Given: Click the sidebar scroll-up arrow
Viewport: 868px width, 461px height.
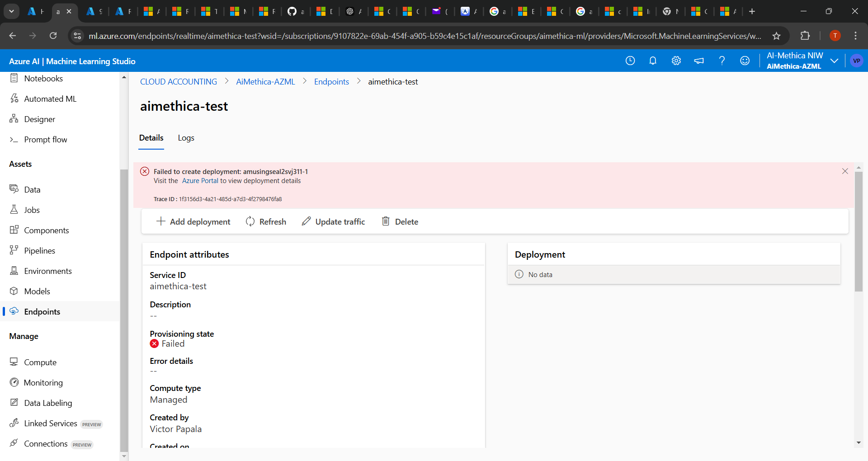Looking at the screenshot, I should click(124, 77).
